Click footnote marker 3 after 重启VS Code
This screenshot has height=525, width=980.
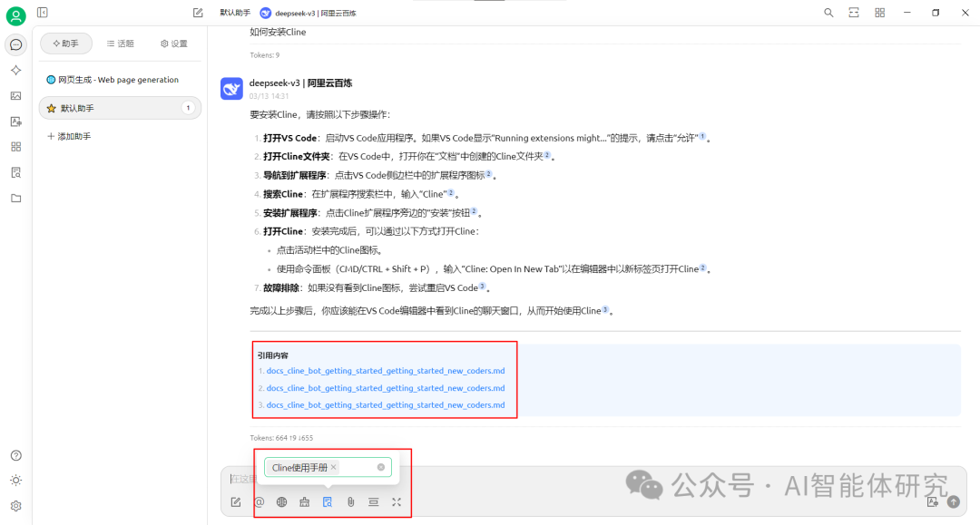point(483,286)
